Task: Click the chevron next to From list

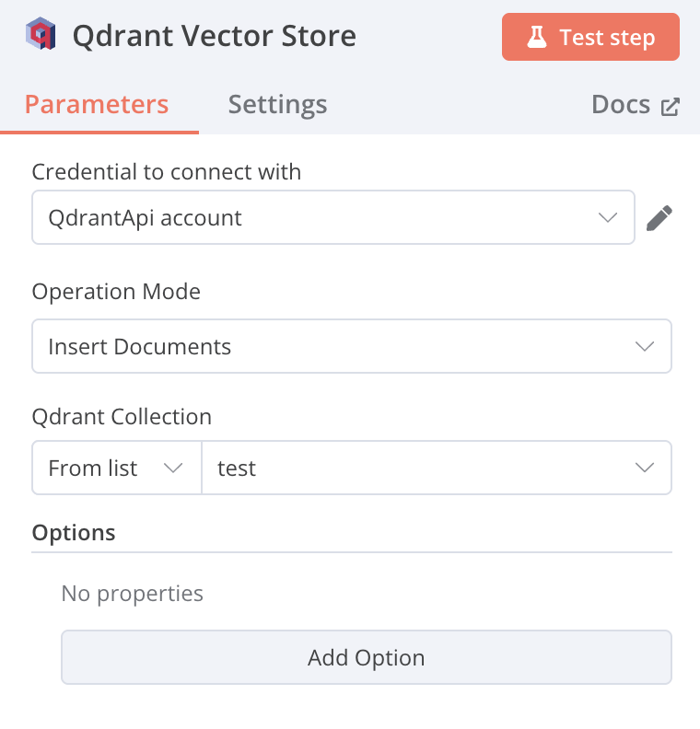Action: pyautogui.click(x=172, y=469)
